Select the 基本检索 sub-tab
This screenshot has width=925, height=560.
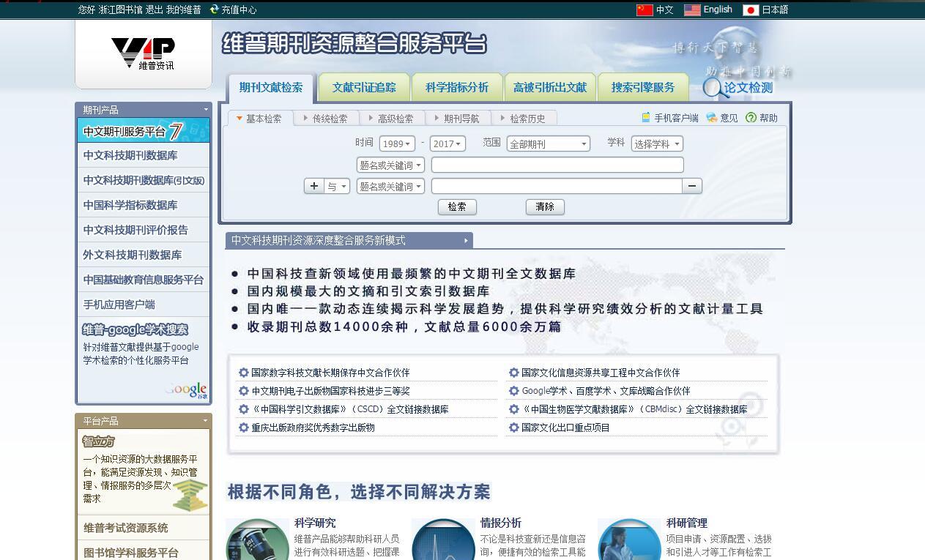point(259,118)
